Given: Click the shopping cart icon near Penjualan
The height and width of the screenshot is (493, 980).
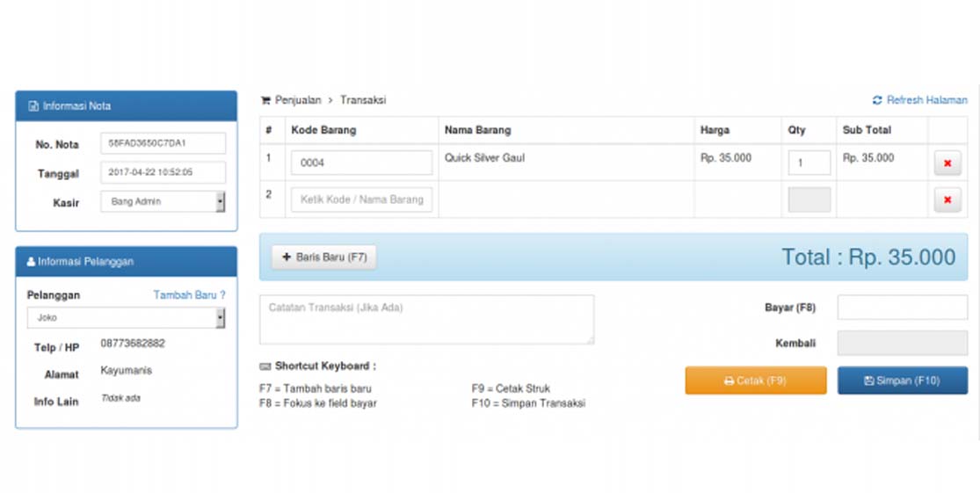Looking at the screenshot, I should 265,100.
